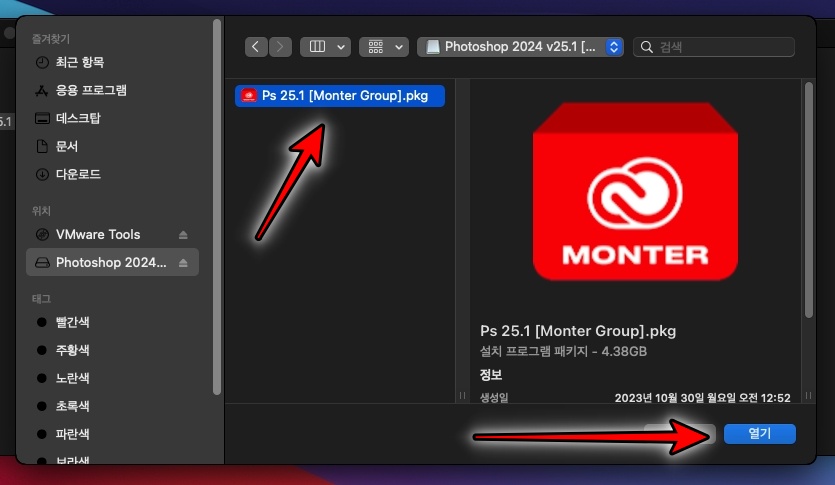835x485 pixels.
Task: Go forward with the right chevron button
Action: click(280, 47)
